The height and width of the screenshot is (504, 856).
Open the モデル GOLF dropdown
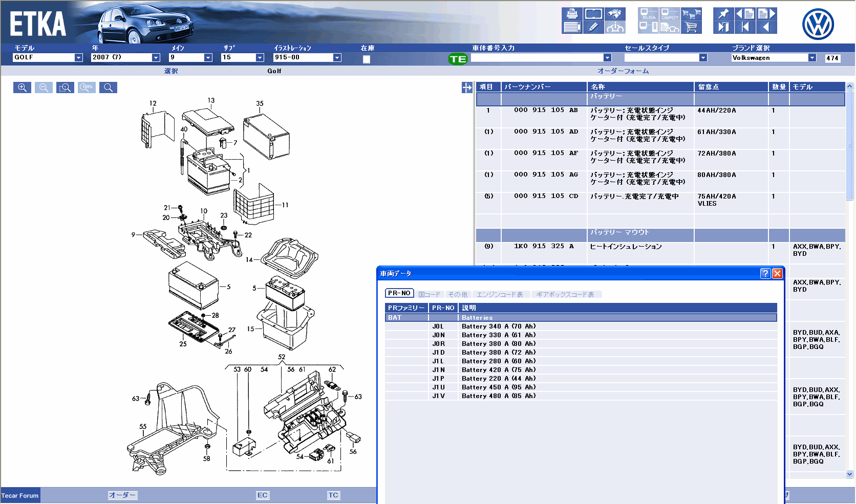tap(79, 58)
